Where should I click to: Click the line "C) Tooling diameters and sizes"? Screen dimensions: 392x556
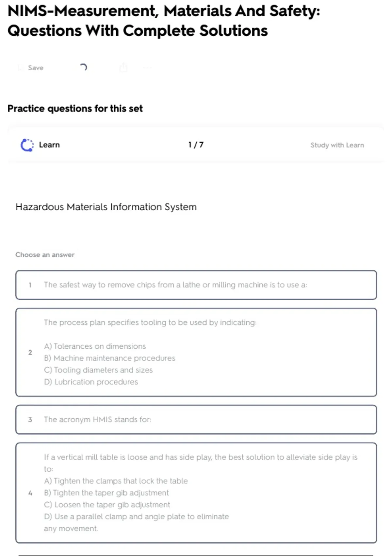coord(98,370)
